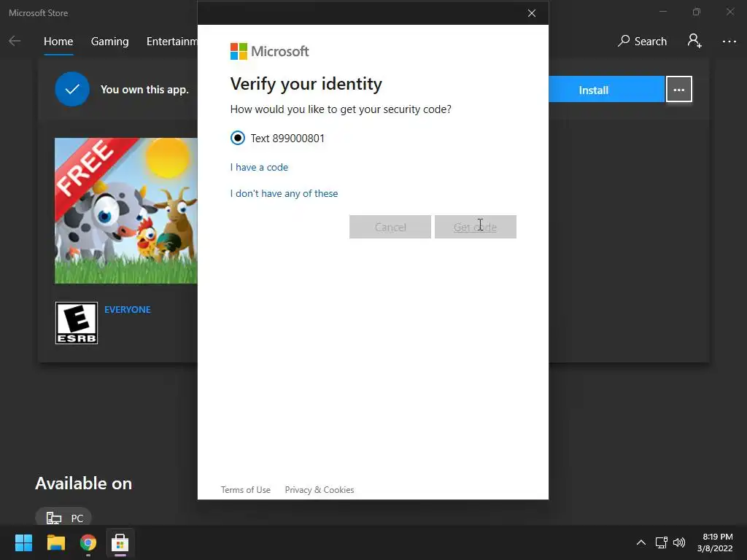
Task: Show hidden tray icons chevron
Action: point(641,542)
